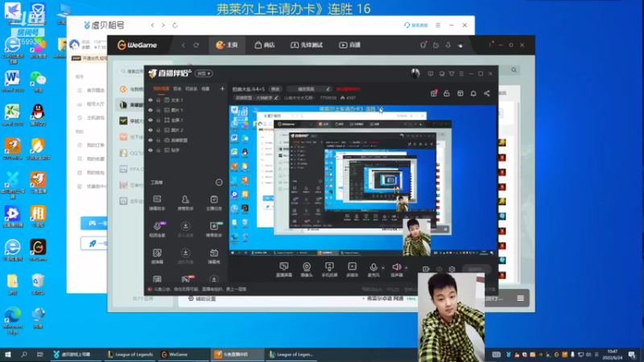Screen dimensions: 644x362
Task: Open the edit-pad tool in toolbox third row
Action: click(x=157, y=256)
